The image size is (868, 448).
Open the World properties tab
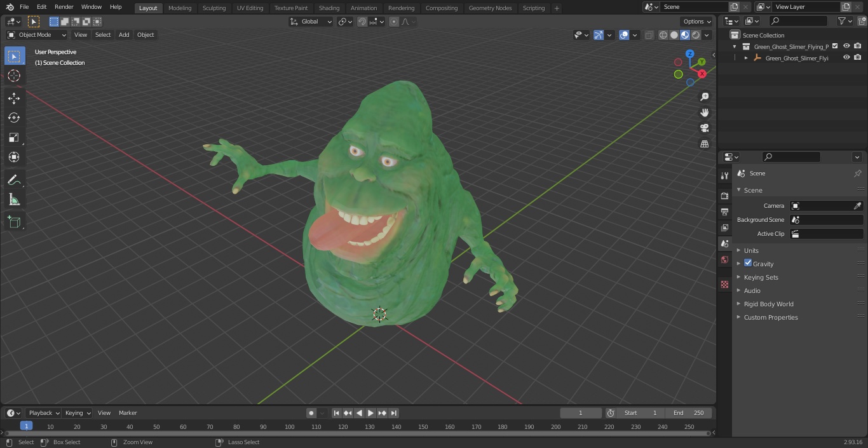(724, 259)
